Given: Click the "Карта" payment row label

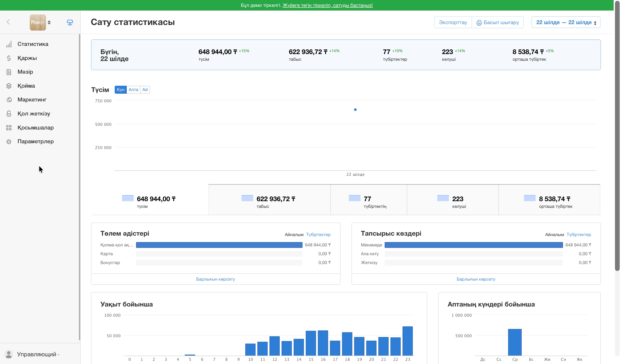Looking at the screenshot, I should [x=107, y=254].
